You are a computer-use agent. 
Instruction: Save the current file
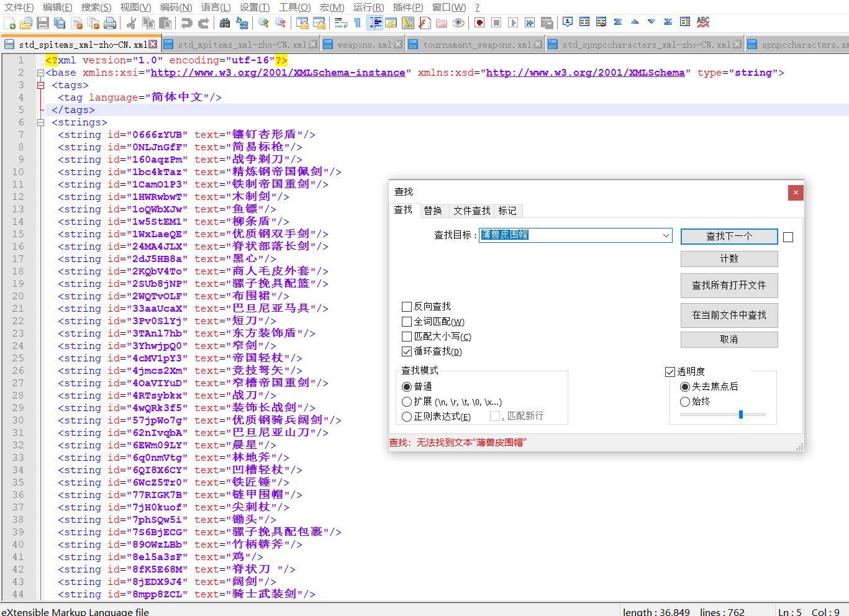[43, 23]
